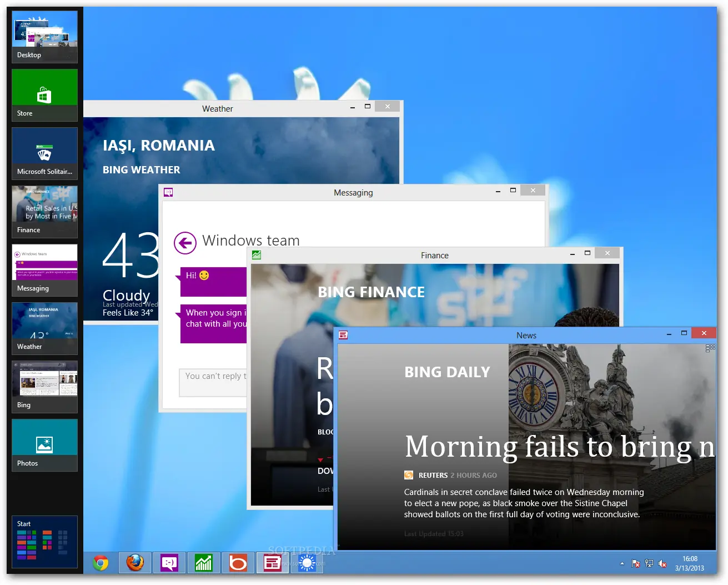The width and height of the screenshot is (728, 585).
Task: Click the "Last Updated 15:03" text in News
Action: [x=434, y=534]
